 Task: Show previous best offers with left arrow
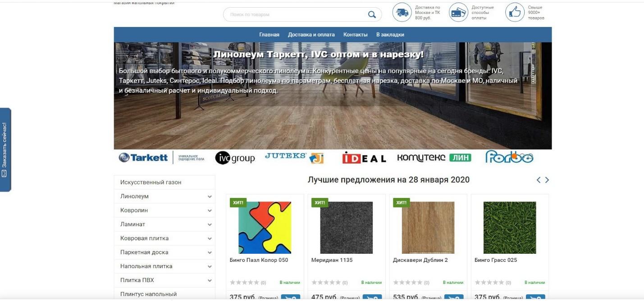tap(539, 180)
